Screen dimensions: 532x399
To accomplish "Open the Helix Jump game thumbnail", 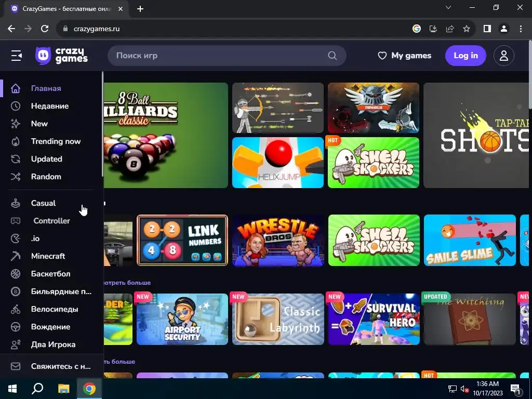I will (x=278, y=163).
